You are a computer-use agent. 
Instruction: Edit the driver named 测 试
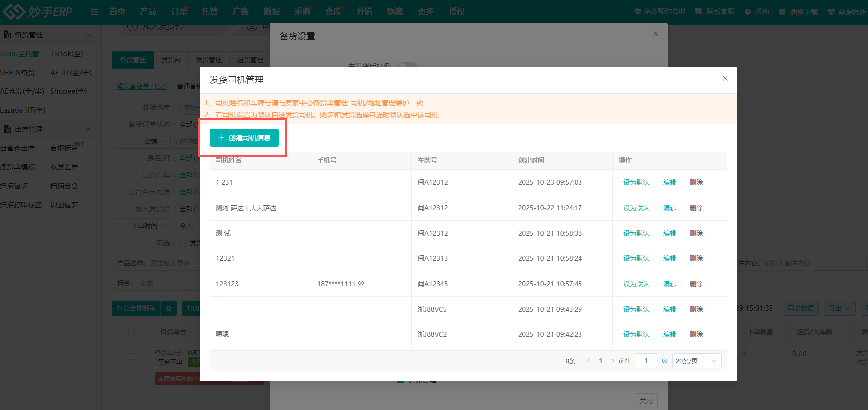(x=669, y=233)
